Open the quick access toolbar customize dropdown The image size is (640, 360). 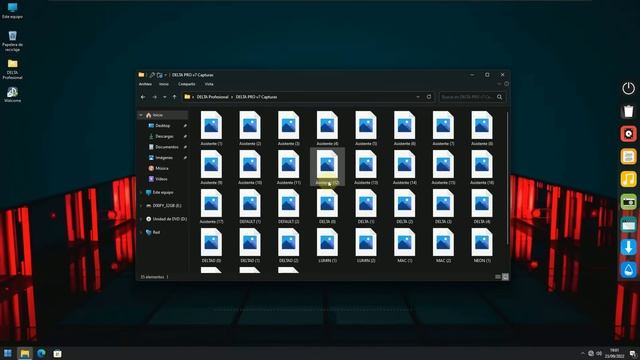tap(166, 75)
